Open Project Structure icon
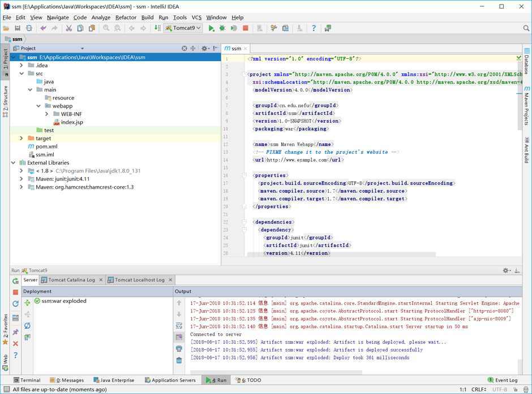532x394 pixels. pyautogui.click(x=286, y=28)
